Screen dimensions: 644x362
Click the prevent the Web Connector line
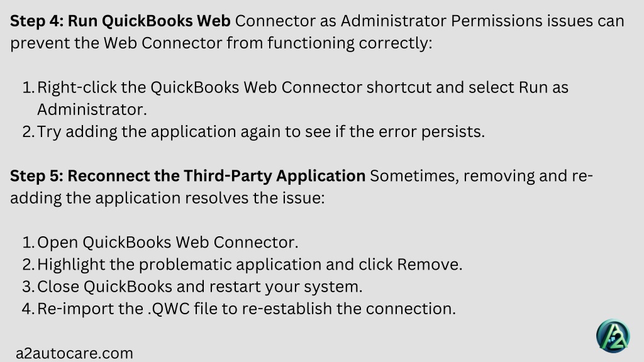point(221,43)
